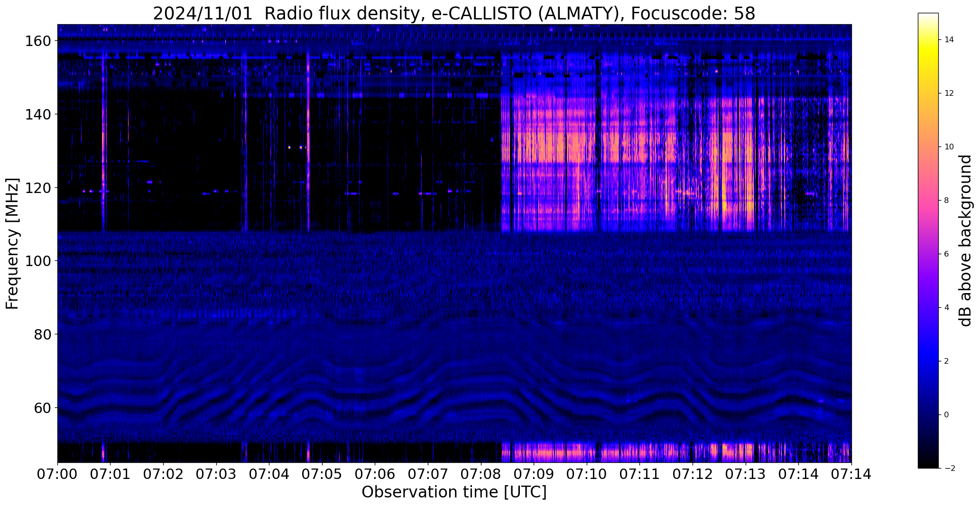The width and height of the screenshot is (980, 506).
Task: Click the colorbar tick label 4
Action: (947, 308)
